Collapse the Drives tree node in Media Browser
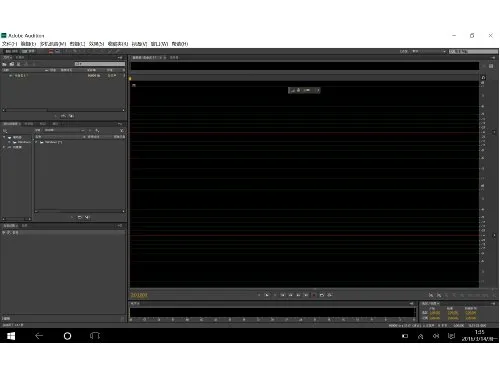 4,137
